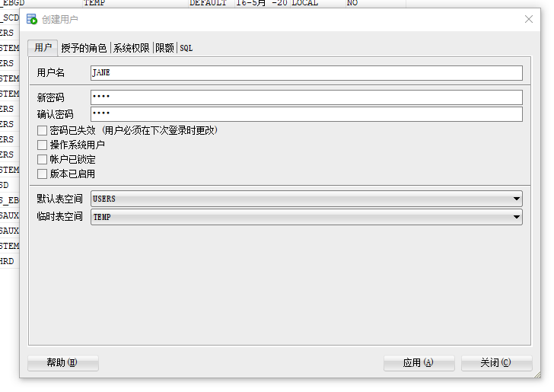View the SQL tab

click(x=186, y=48)
